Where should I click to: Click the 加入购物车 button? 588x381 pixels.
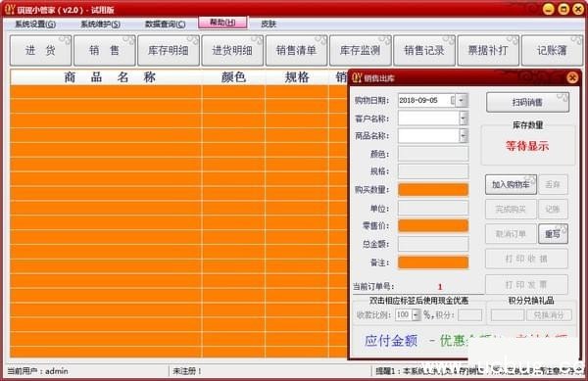click(x=511, y=184)
